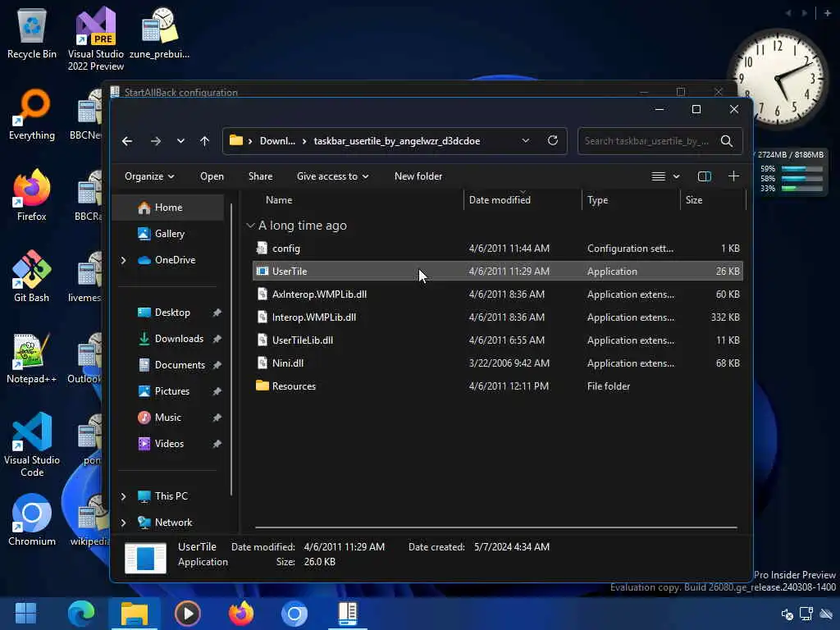
Task: Navigate up one folder level
Action: coord(204,141)
